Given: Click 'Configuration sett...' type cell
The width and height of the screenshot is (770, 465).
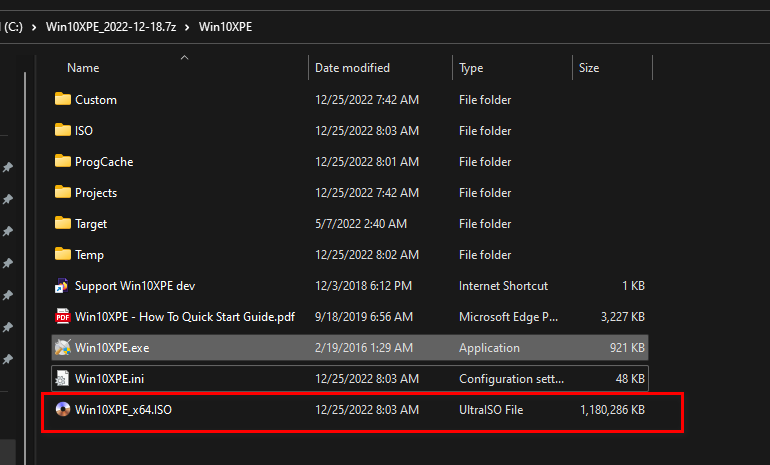Looking at the screenshot, I should (511, 379).
